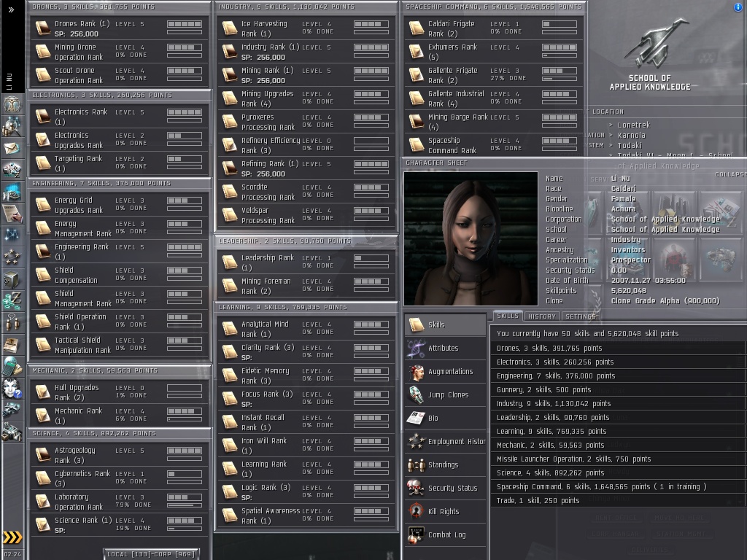This screenshot has height=560, width=747.
Task: Open the Star Map sidebar icon
Action: click(x=12, y=235)
